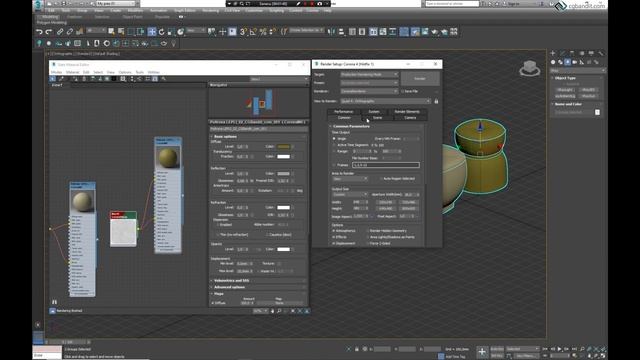This screenshot has height=360, width=640.
Task: Select the Single time output radio button
Action: [334, 139]
